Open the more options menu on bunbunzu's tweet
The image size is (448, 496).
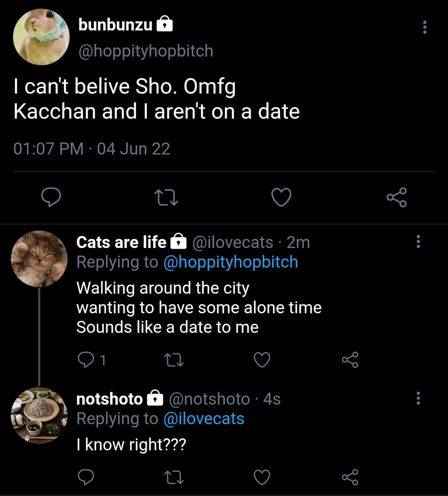[424, 28]
